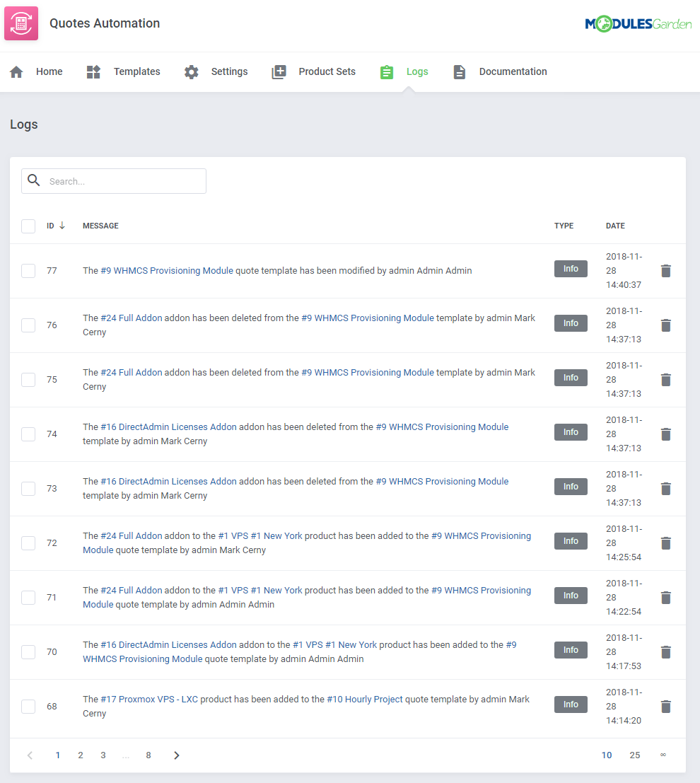Click the green Logs clipboard icon
Viewport: 700px width, 783px height.
pyautogui.click(x=387, y=72)
